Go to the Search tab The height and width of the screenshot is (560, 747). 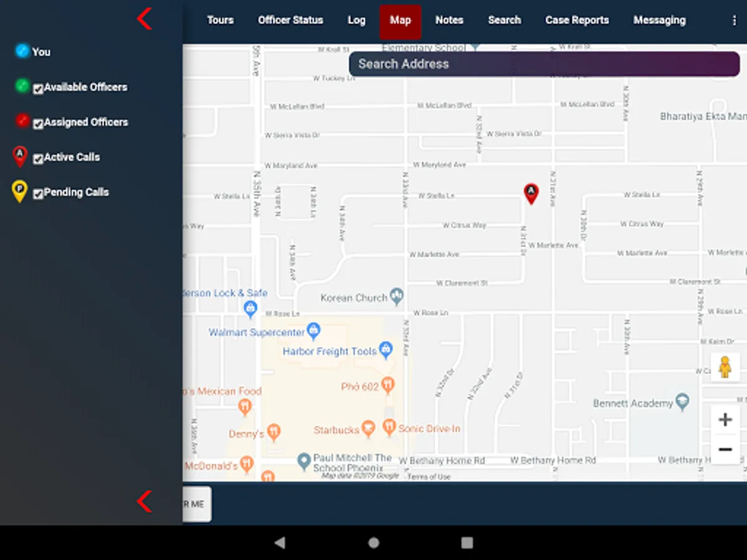(x=504, y=20)
